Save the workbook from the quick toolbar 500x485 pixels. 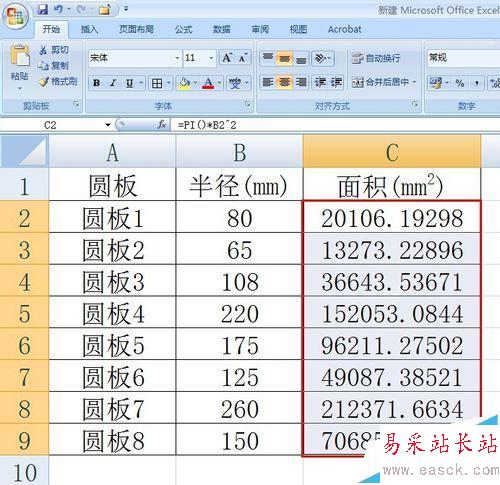pos(42,9)
